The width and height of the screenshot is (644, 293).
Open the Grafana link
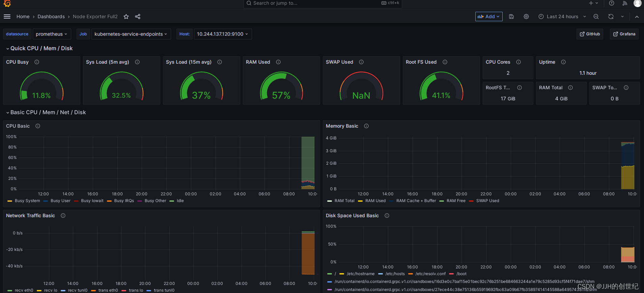(x=624, y=34)
